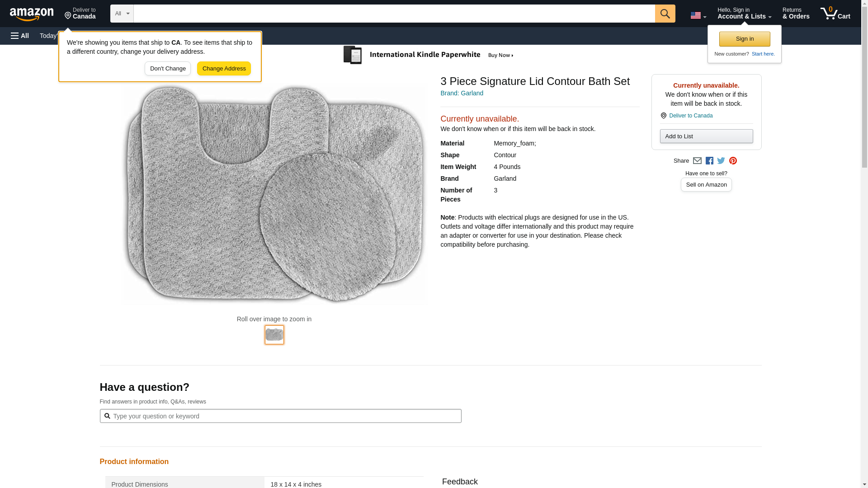The width and height of the screenshot is (868, 488).
Task: Open the shopping cart icon
Action: (835, 14)
